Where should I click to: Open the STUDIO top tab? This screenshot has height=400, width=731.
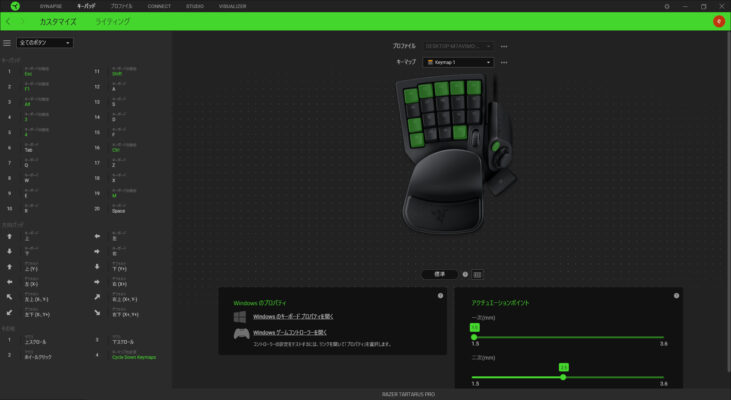[195, 6]
